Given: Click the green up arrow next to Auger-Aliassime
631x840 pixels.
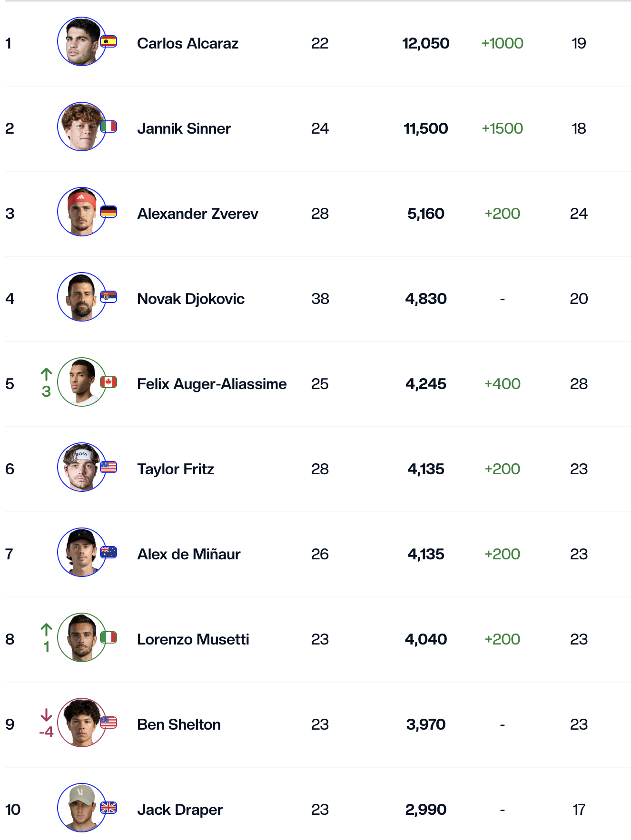Looking at the screenshot, I should click(46, 375).
